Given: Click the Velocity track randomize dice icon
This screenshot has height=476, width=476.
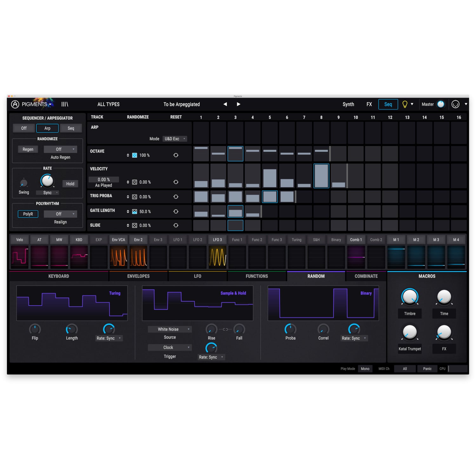Looking at the screenshot, I should click(x=135, y=182).
